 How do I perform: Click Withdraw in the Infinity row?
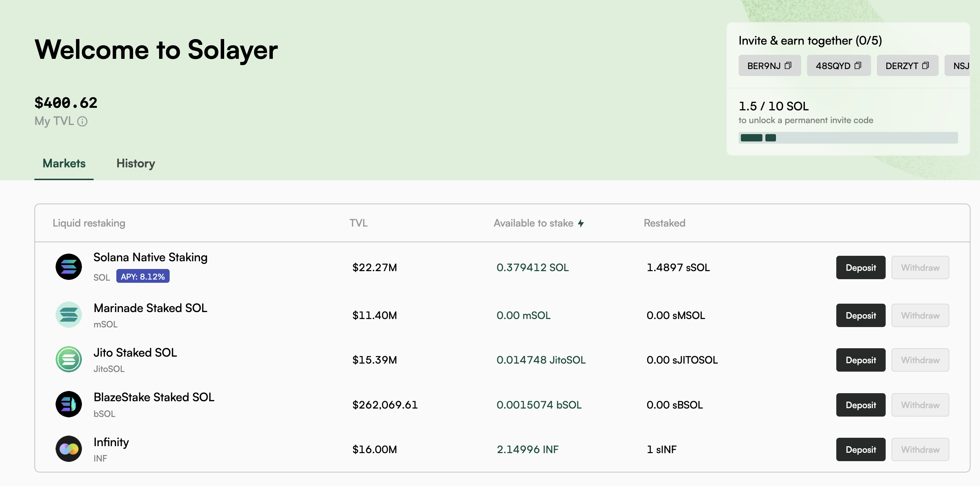(x=920, y=449)
